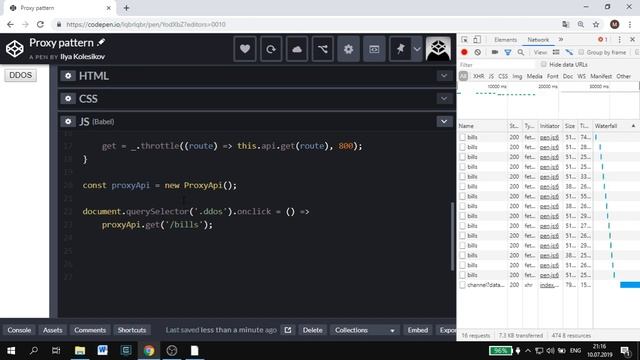Click the pin icon in CodePen header
640x360 pixels.
[400, 49]
